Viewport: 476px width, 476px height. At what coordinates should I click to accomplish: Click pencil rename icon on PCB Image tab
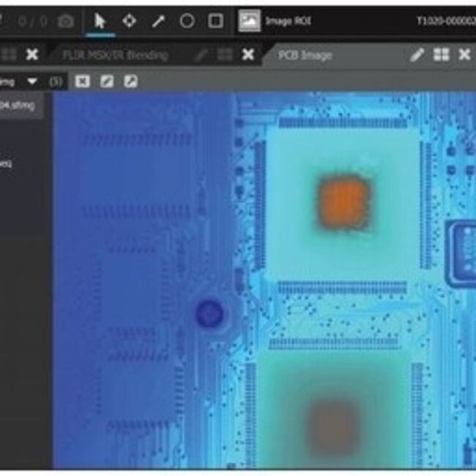pyautogui.click(x=417, y=55)
